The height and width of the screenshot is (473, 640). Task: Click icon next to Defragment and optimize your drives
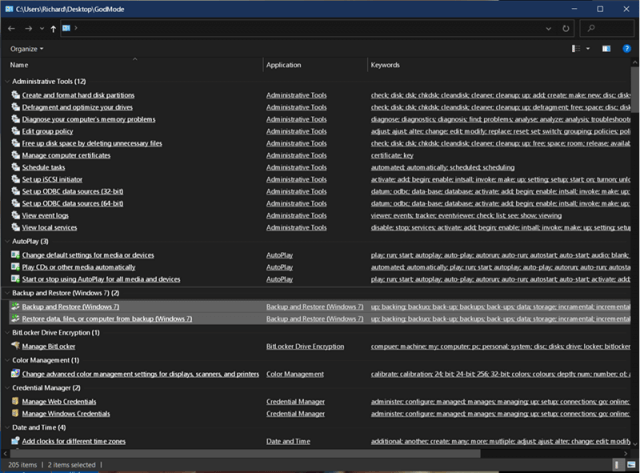(x=16, y=107)
